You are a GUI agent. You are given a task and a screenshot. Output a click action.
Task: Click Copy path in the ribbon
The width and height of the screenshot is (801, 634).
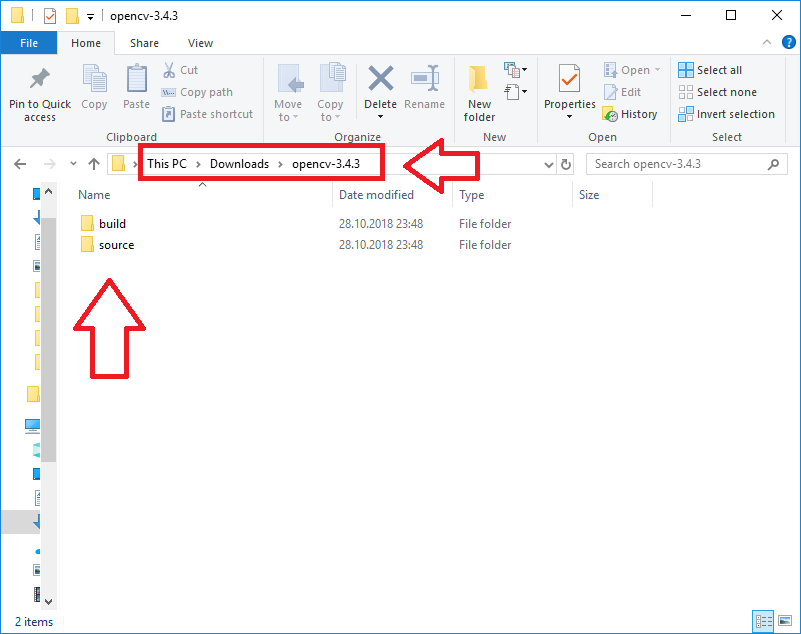tap(197, 92)
